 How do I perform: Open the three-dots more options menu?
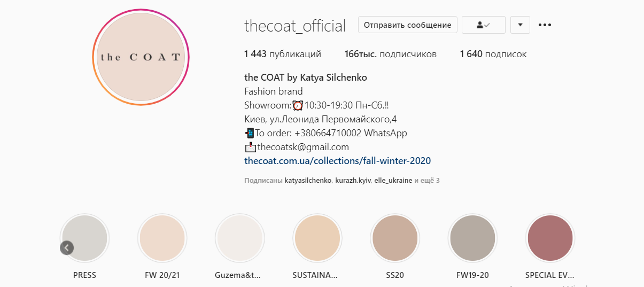545,25
